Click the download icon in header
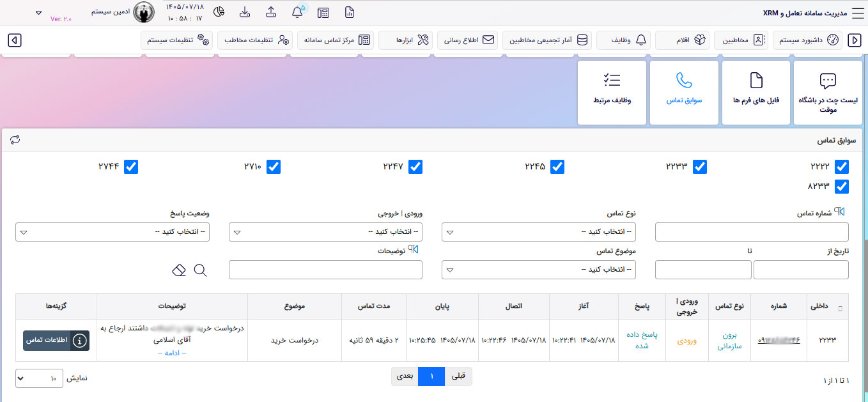Screen dimensions: 868x402 coord(245,12)
